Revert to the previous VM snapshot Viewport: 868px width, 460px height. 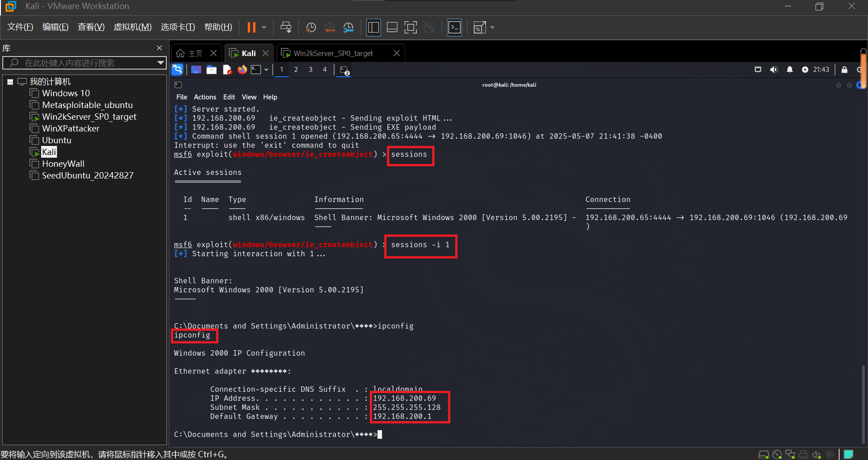point(330,28)
